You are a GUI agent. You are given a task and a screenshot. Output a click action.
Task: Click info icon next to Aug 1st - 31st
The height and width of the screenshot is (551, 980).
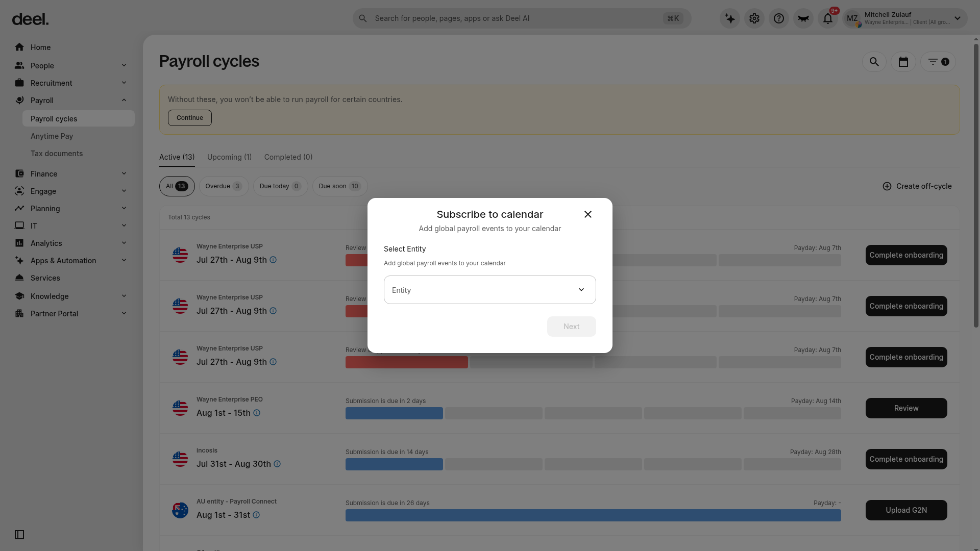[256, 515]
